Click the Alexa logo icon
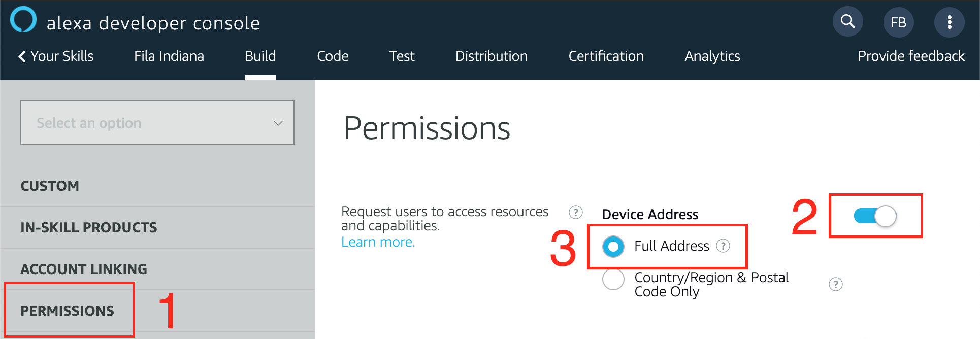This screenshot has width=980, height=339. 23,20
